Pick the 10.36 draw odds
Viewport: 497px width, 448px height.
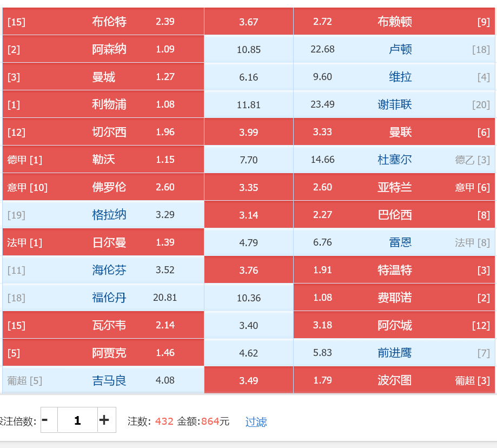tap(249, 297)
